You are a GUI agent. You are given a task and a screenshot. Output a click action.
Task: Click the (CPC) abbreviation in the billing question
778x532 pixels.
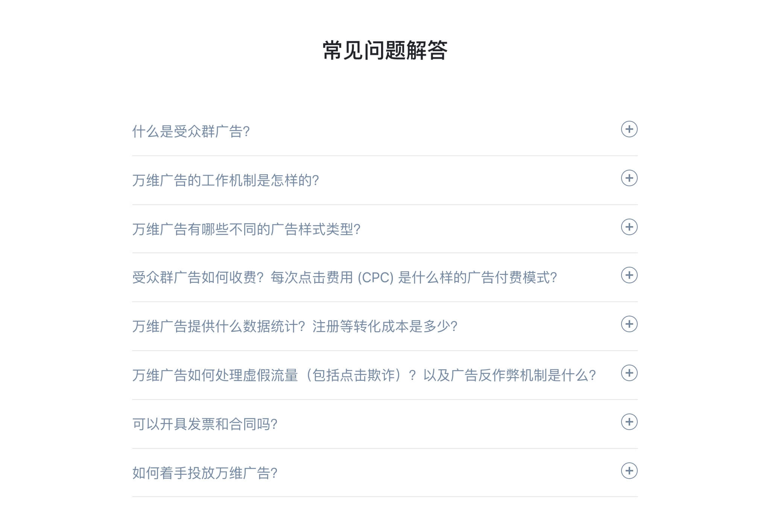click(x=375, y=278)
